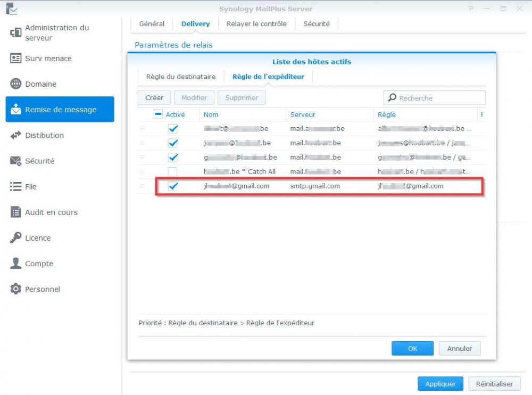Open the column options menu in table header
532x395 pixels.
(x=481, y=114)
